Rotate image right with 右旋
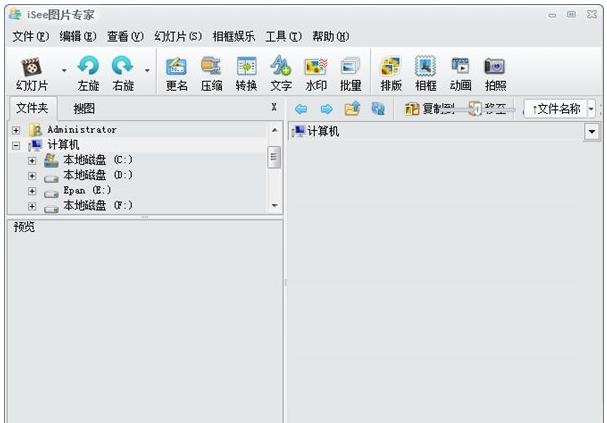This screenshot has width=607, height=423. tap(123, 74)
